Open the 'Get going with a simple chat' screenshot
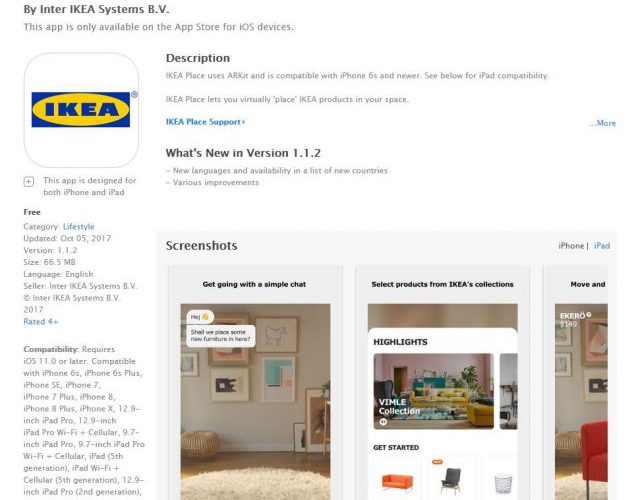 point(256,382)
